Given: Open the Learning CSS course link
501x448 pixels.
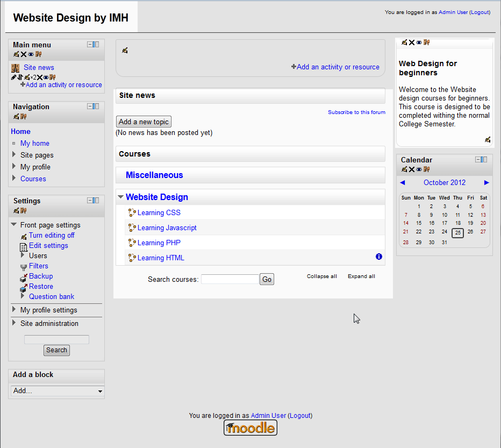Looking at the screenshot, I should tap(159, 213).
